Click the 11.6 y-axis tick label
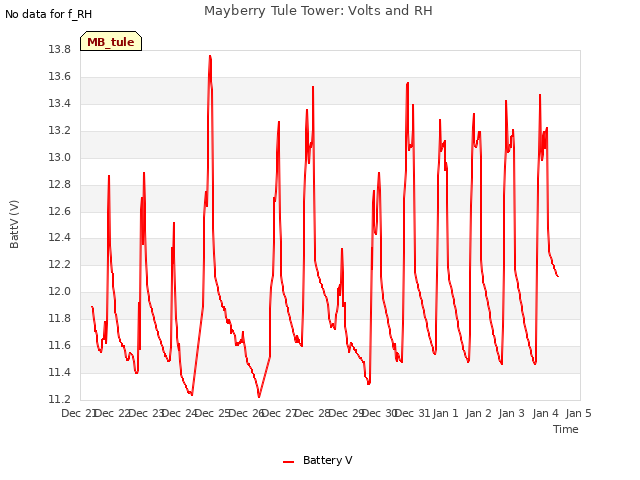Screen dimensions: 640x480 pos(60,346)
